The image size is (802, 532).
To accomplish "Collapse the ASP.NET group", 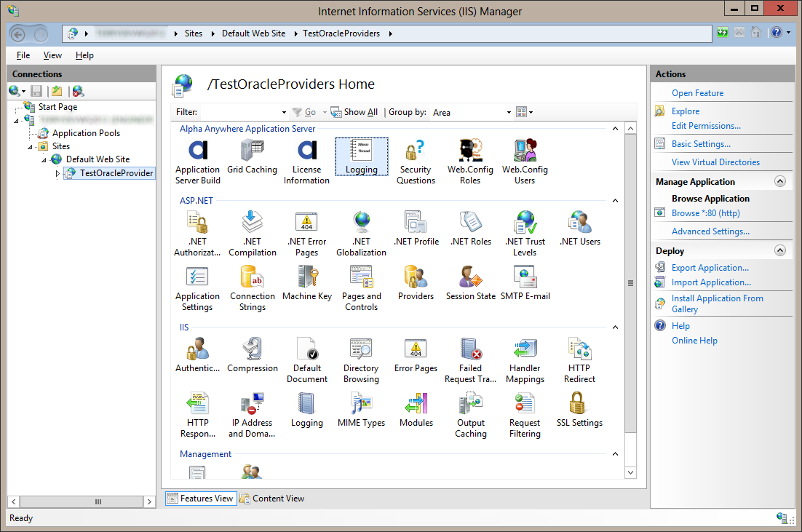I will 615,201.
